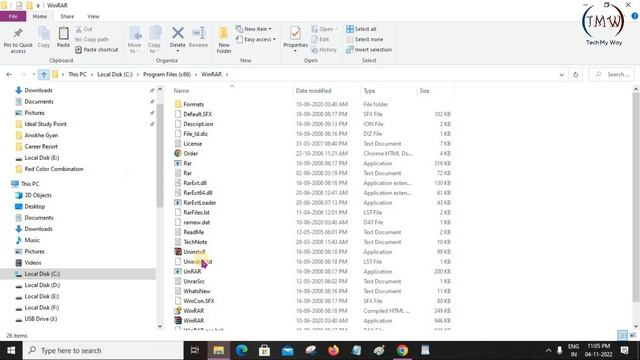Select the Uninstall application file
The image size is (640, 360).
point(194,251)
